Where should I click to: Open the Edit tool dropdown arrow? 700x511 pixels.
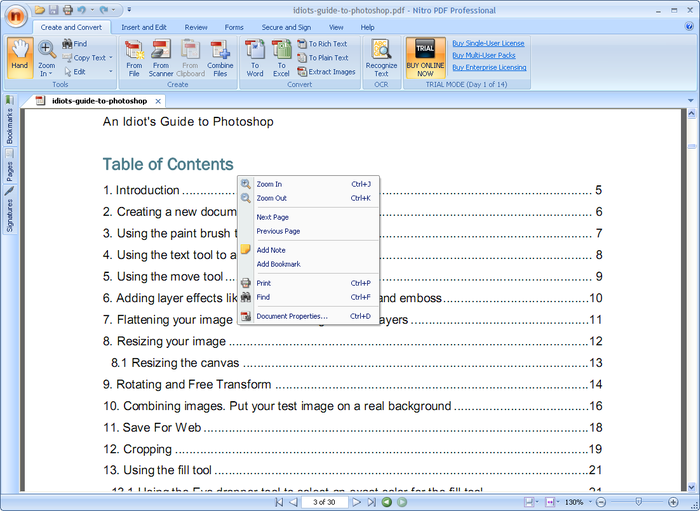coord(111,71)
